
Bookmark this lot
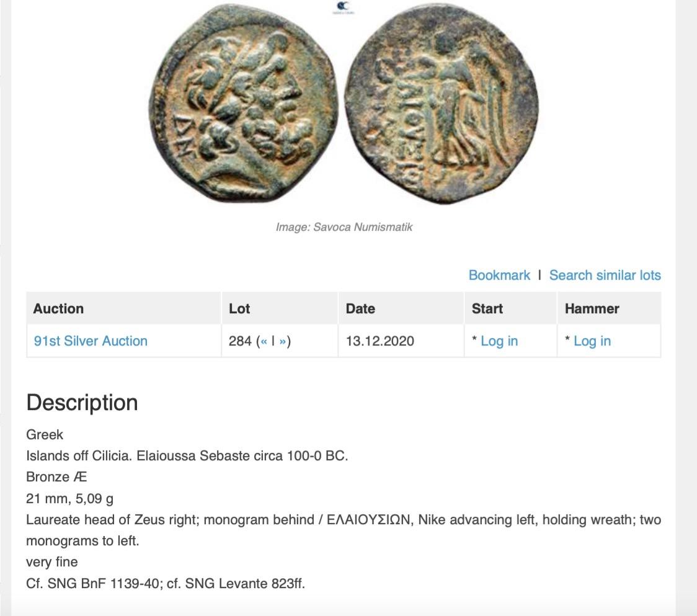coord(499,275)
